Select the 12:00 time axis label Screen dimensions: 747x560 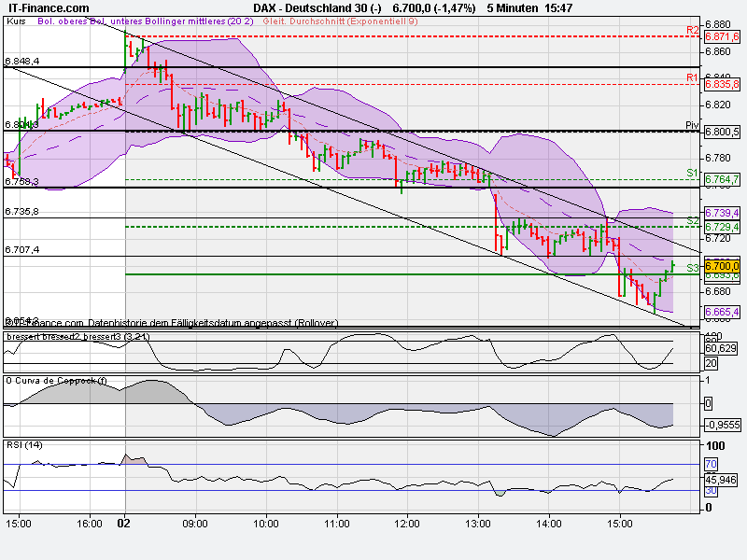click(407, 524)
